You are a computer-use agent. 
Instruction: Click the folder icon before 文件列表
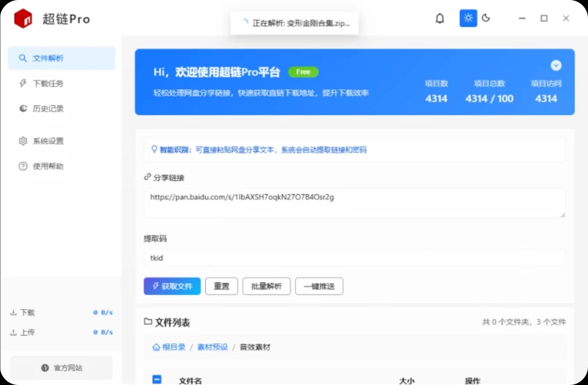coord(147,322)
